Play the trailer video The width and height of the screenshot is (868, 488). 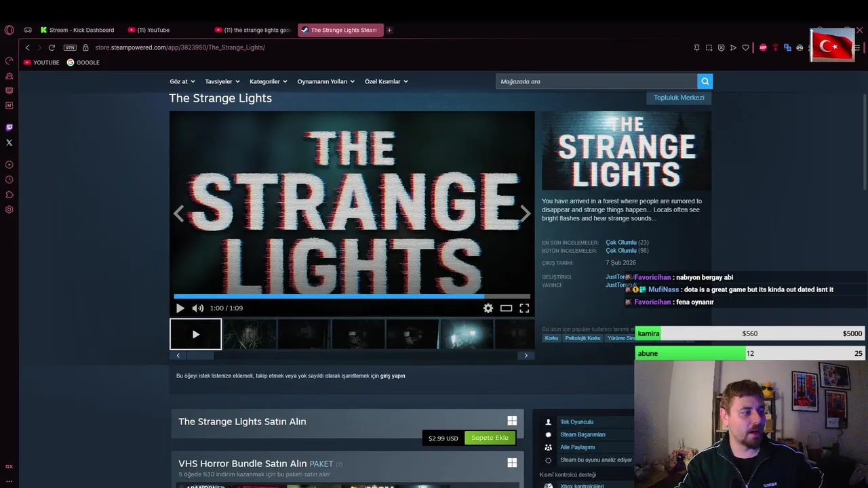180,308
